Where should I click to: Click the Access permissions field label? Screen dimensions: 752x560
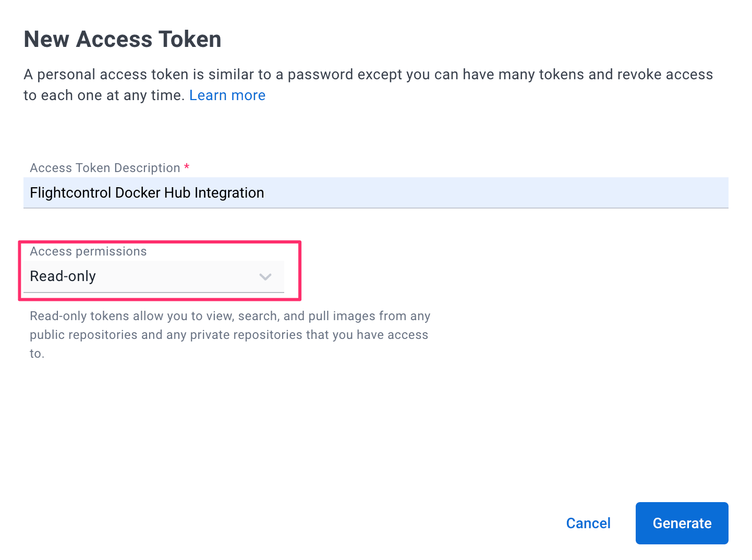coord(88,251)
